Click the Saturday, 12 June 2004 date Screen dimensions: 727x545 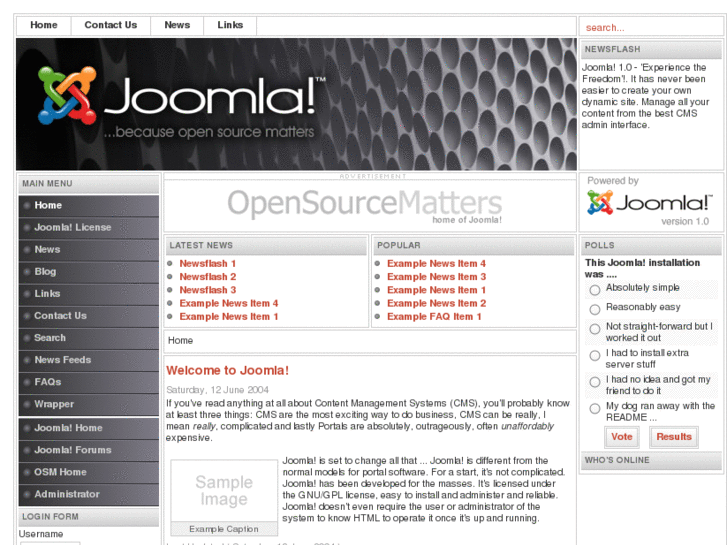coord(217,390)
